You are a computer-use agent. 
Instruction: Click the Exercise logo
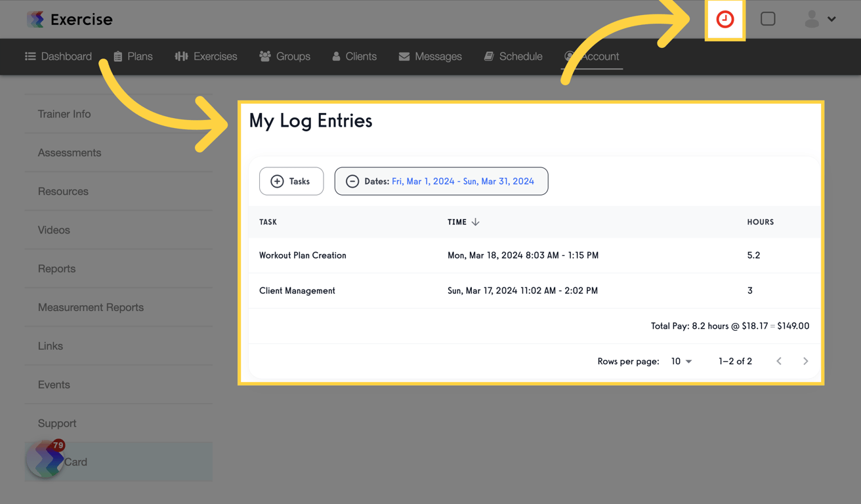(x=70, y=19)
